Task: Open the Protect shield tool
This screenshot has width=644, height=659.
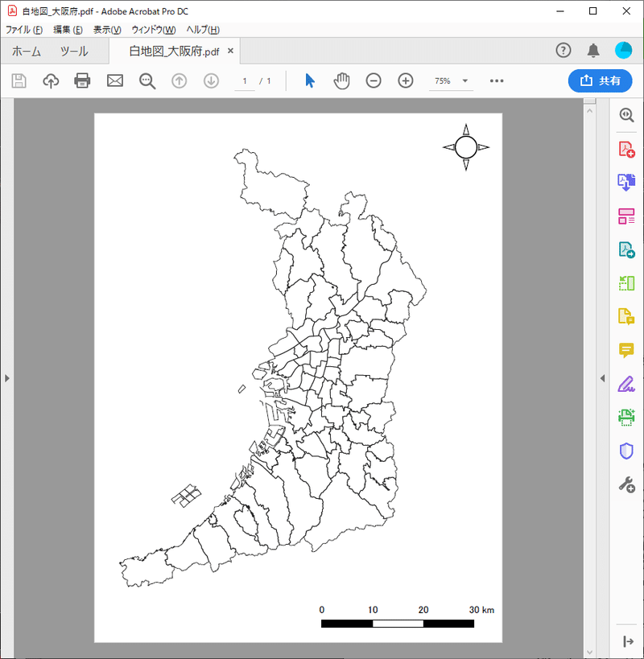Action: [626, 451]
